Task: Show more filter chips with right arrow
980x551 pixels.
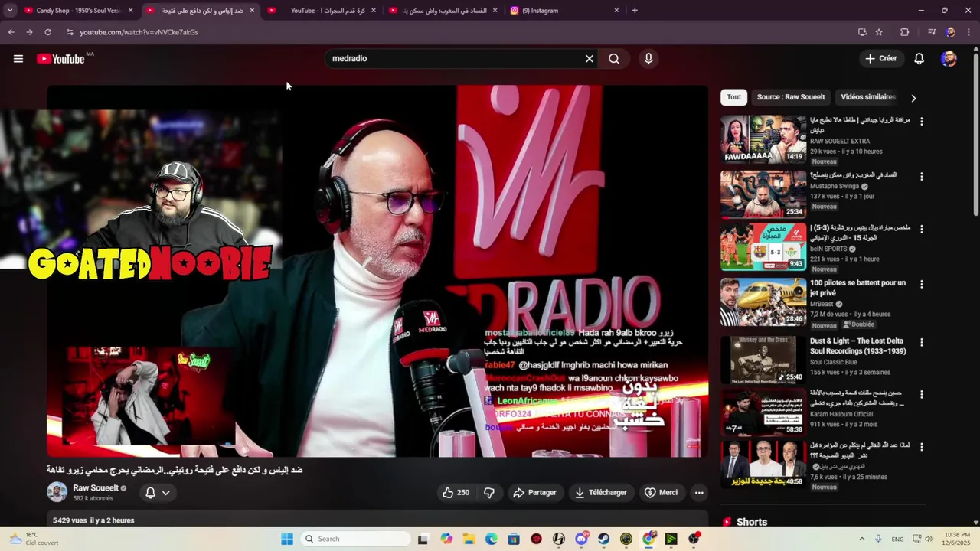Action: tap(913, 98)
